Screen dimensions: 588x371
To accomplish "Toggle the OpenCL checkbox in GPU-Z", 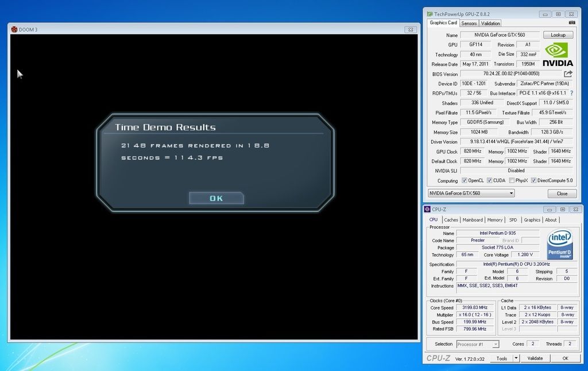I will [x=464, y=180].
